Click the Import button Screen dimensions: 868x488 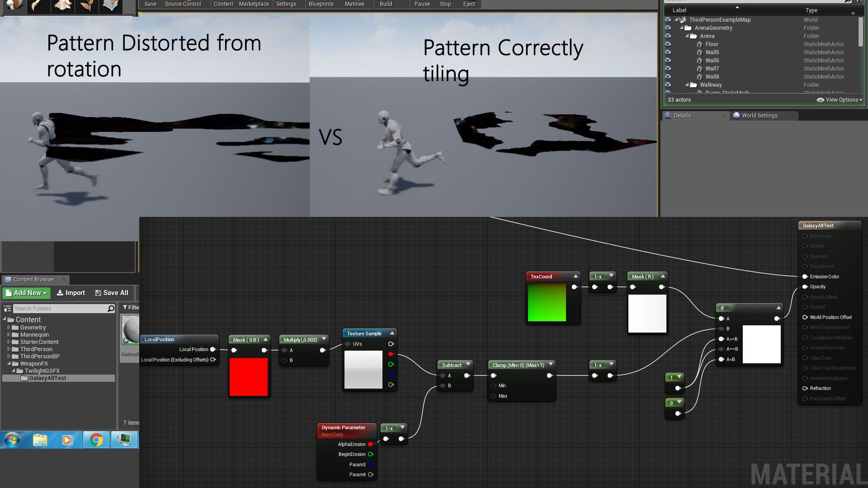click(x=71, y=293)
